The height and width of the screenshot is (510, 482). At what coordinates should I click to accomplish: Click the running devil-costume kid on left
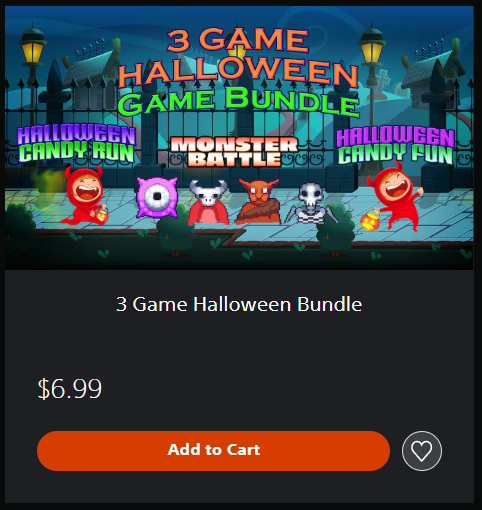coord(84,195)
